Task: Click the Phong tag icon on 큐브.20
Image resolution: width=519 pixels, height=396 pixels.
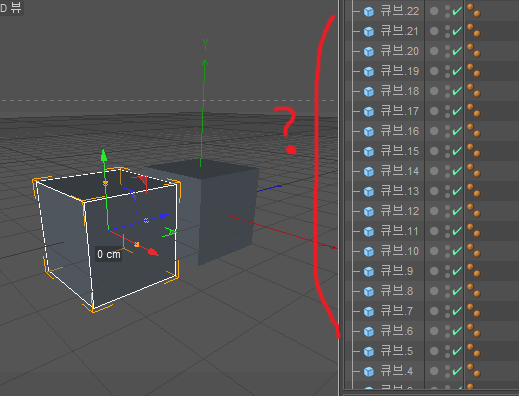Action: (x=474, y=51)
